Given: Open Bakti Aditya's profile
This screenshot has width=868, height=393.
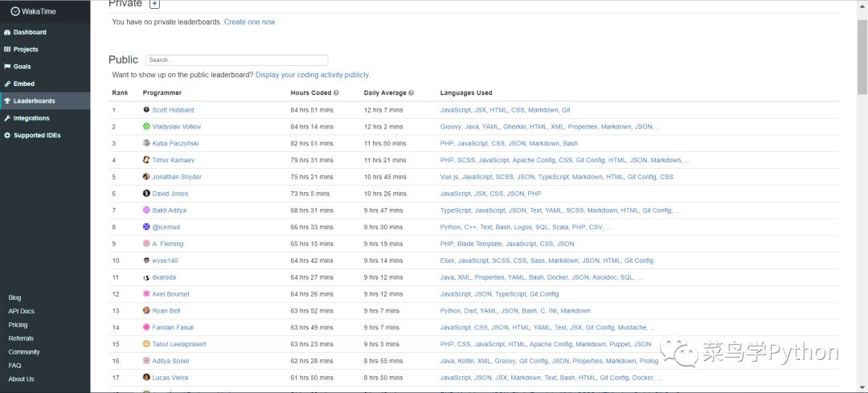Looking at the screenshot, I should (170, 211).
